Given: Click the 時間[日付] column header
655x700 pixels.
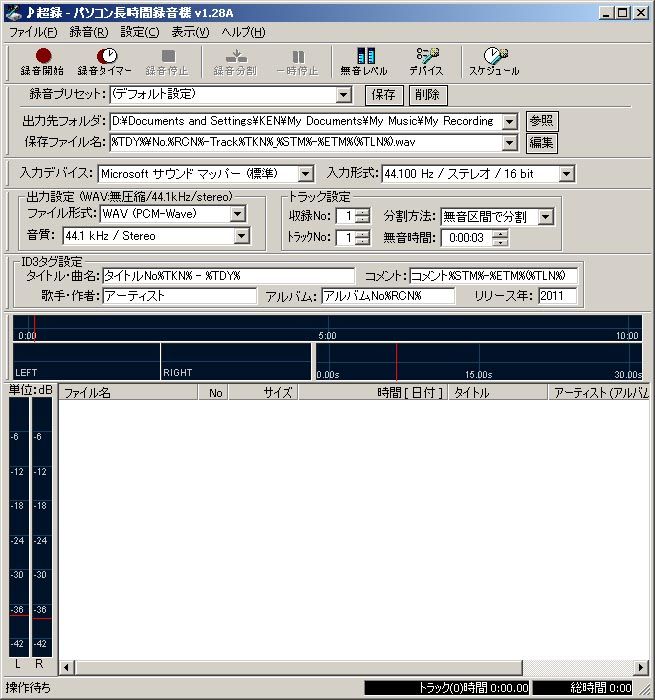Looking at the screenshot, I should click(373, 393).
